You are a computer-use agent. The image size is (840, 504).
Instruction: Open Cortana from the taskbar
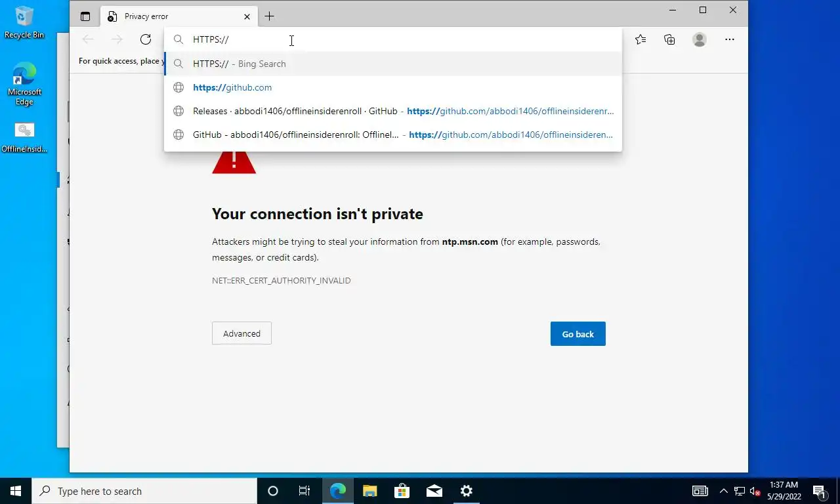[x=273, y=491]
